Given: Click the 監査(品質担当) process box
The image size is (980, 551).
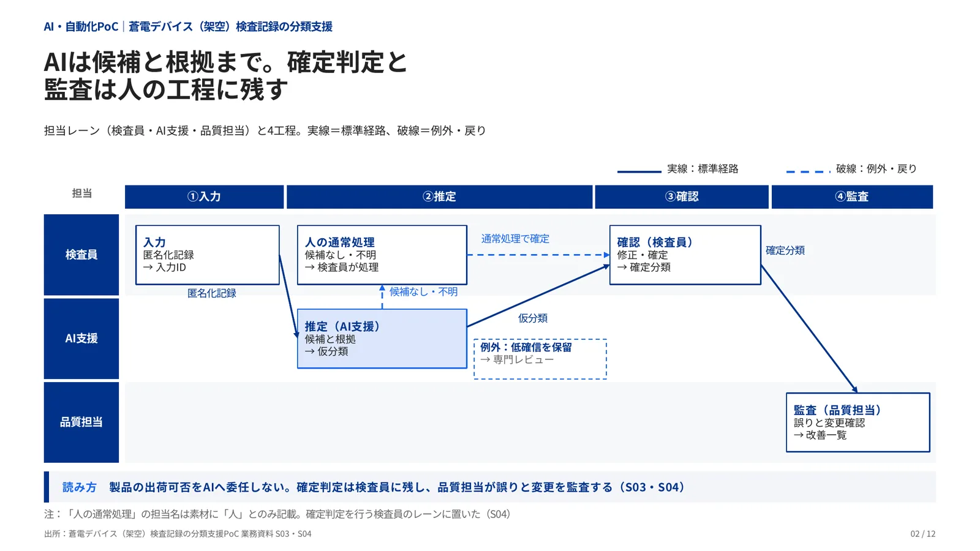Looking at the screenshot, I should (x=858, y=422).
